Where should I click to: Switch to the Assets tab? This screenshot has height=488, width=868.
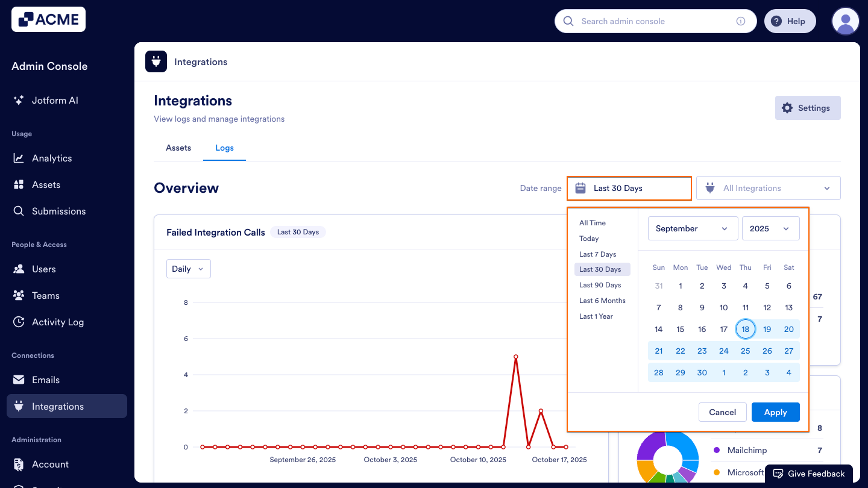(178, 148)
